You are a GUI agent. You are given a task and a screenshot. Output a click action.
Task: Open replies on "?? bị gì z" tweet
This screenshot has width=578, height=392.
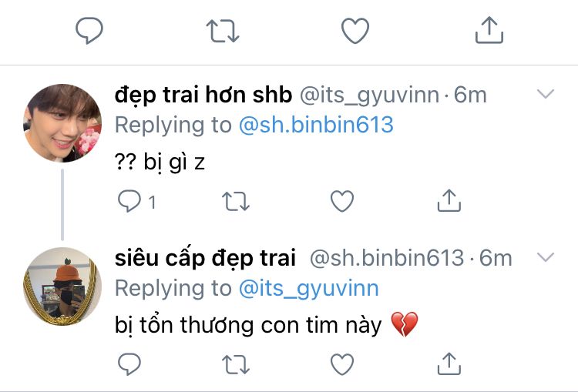pos(136,201)
